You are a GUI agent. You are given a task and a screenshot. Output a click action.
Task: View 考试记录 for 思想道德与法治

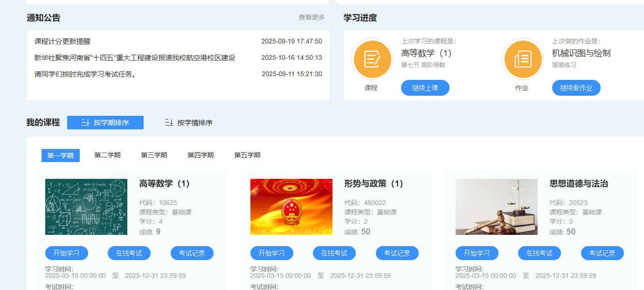[x=602, y=253]
